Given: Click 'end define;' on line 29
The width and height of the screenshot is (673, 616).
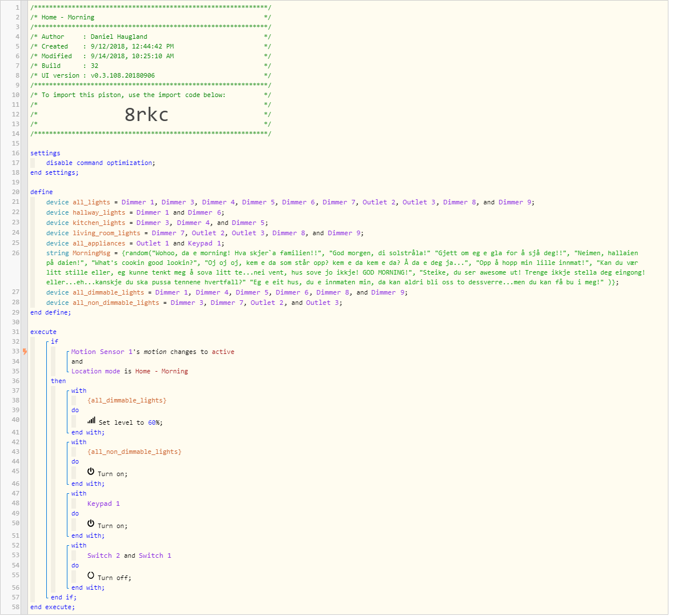Looking at the screenshot, I should click(51, 313).
